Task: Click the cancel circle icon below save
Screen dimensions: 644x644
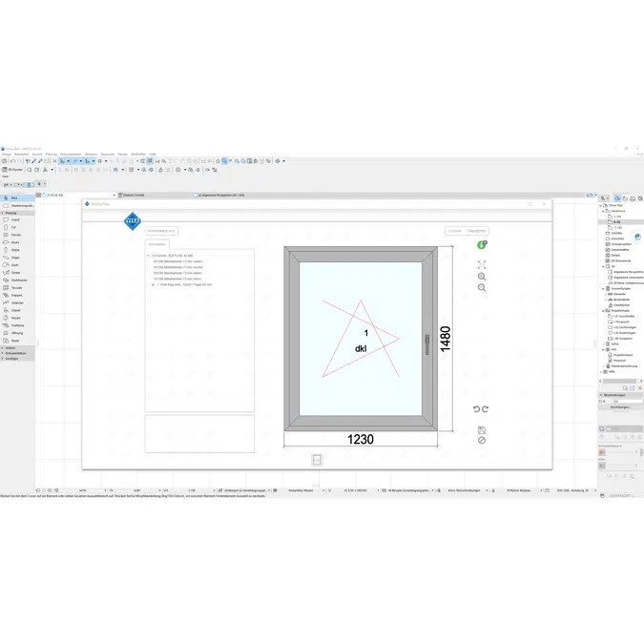Action: point(482,440)
